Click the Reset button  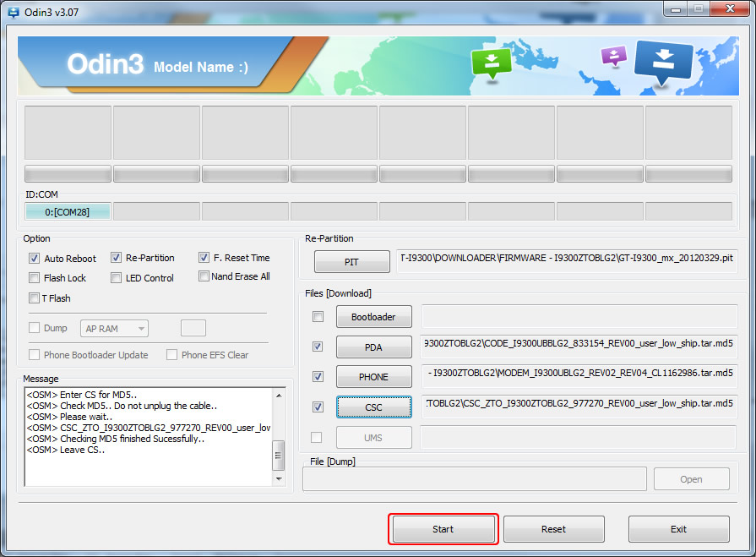coord(553,529)
